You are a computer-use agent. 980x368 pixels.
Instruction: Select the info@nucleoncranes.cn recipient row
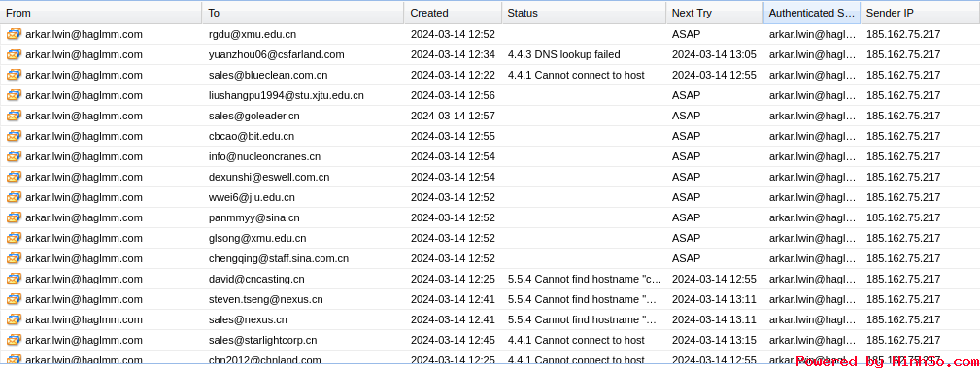pos(490,156)
